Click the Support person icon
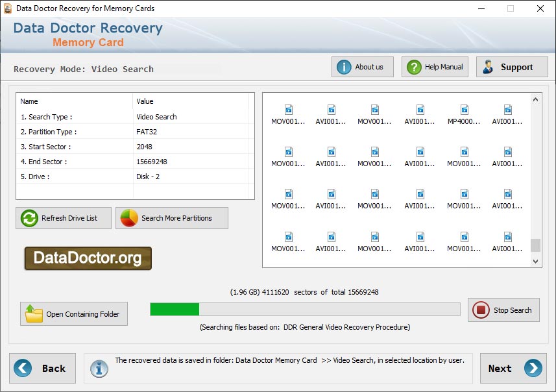The height and width of the screenshot is (392, 556). point(489,66)
